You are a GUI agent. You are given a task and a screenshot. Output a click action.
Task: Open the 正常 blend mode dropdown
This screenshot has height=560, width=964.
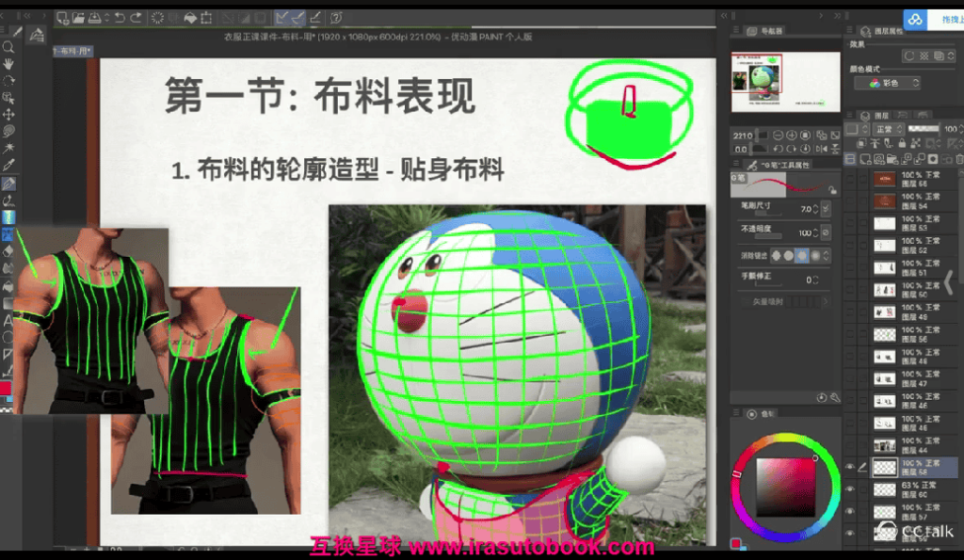click(x=889, y=129)
